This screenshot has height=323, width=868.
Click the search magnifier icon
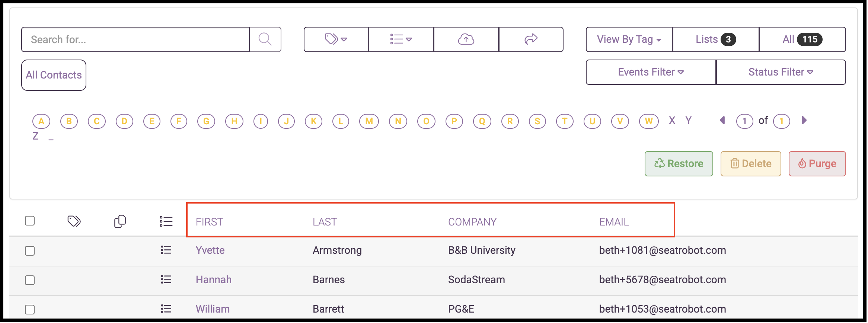click(265, 39)
